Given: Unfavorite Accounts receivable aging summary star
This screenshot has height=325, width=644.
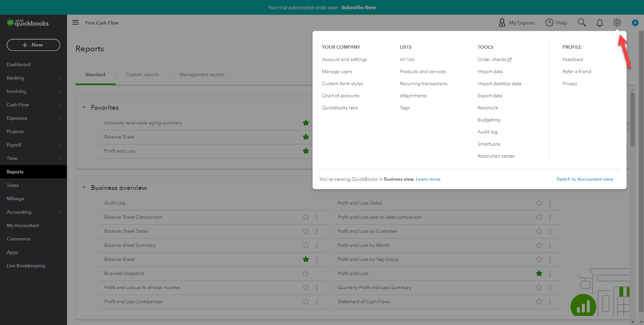Looking at the screenshot, I should point(306,123).
